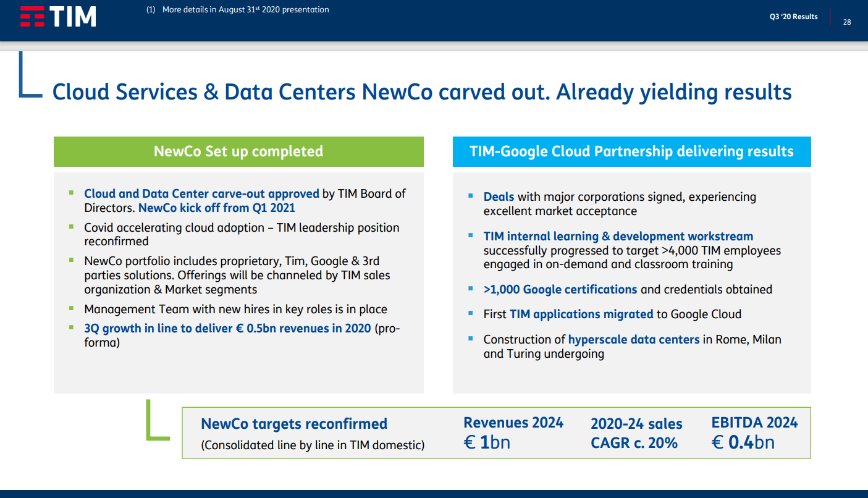Click the 'Q3 '20 Results' label in header

click(793, 17)
